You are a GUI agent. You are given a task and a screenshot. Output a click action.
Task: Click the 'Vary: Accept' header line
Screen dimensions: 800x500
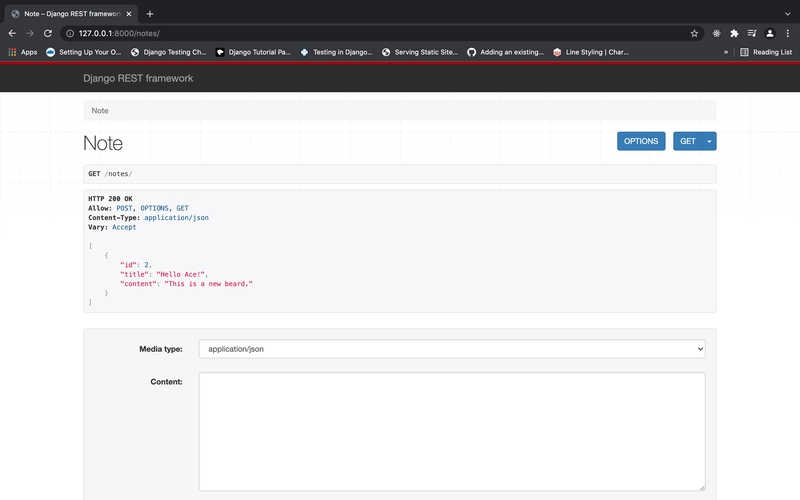pos(112,227)
